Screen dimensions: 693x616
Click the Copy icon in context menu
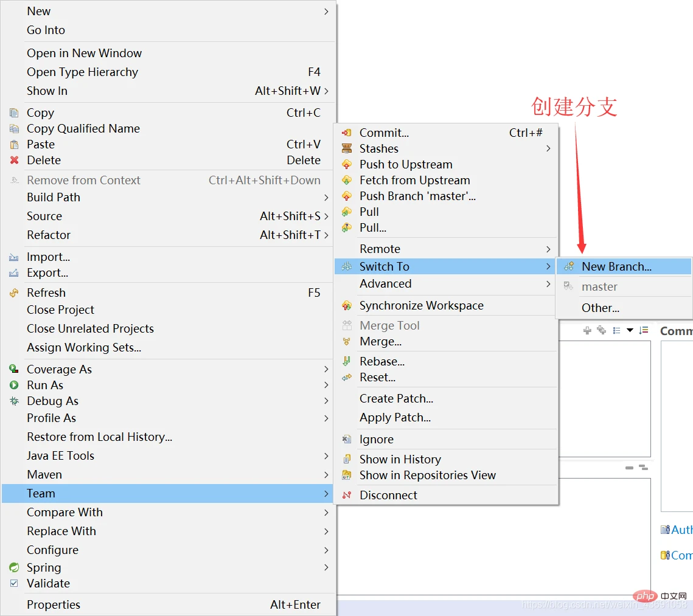pyautogui.click(x=14, y=112)
